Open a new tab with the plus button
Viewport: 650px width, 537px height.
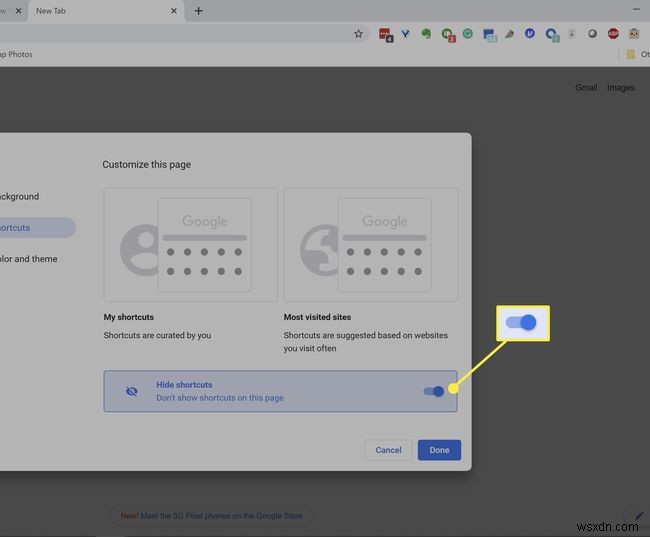[x=199, y=11]
